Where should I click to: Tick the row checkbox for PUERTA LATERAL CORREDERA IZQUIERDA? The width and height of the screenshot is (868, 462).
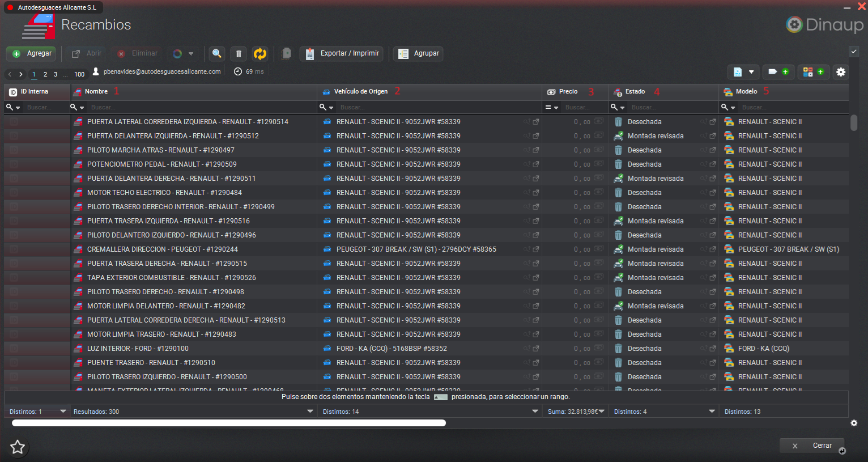[14, 122]
